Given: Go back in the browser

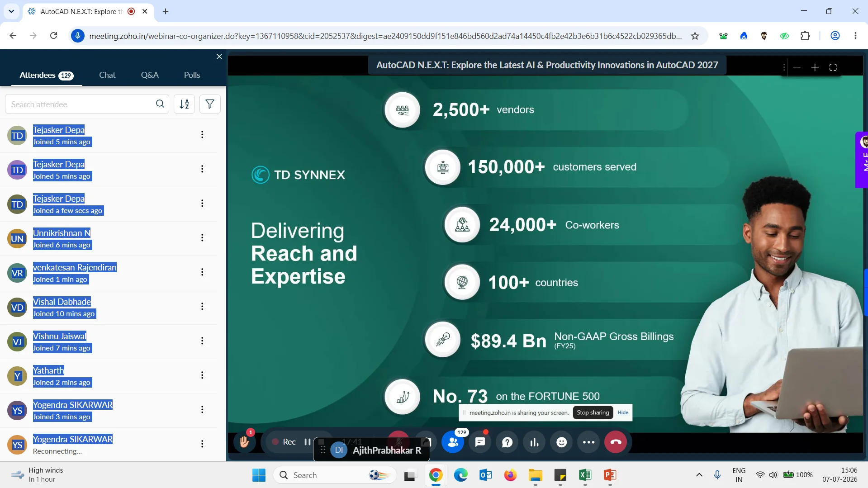Looking at the screenshot, I should tap(13, 36).
